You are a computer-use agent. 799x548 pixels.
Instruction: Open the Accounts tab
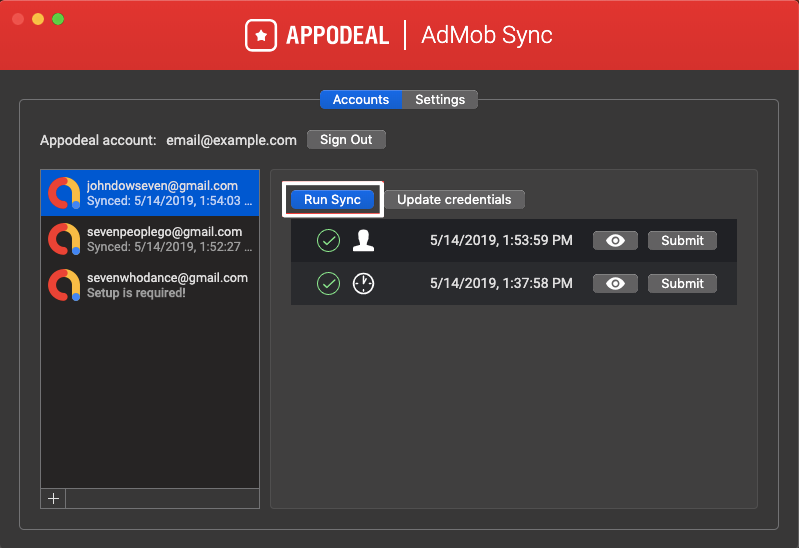point(361,100)
